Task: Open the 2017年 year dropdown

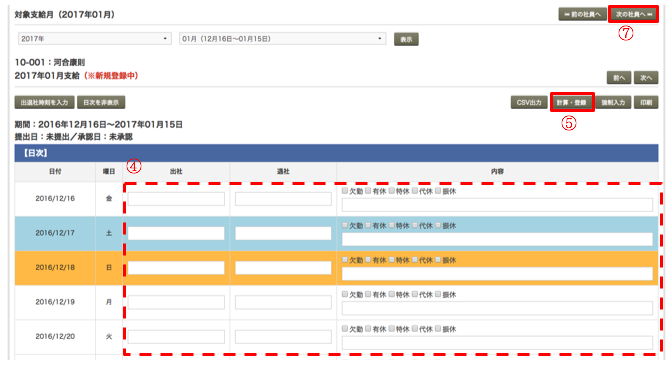Action: [x=95, y=38]
